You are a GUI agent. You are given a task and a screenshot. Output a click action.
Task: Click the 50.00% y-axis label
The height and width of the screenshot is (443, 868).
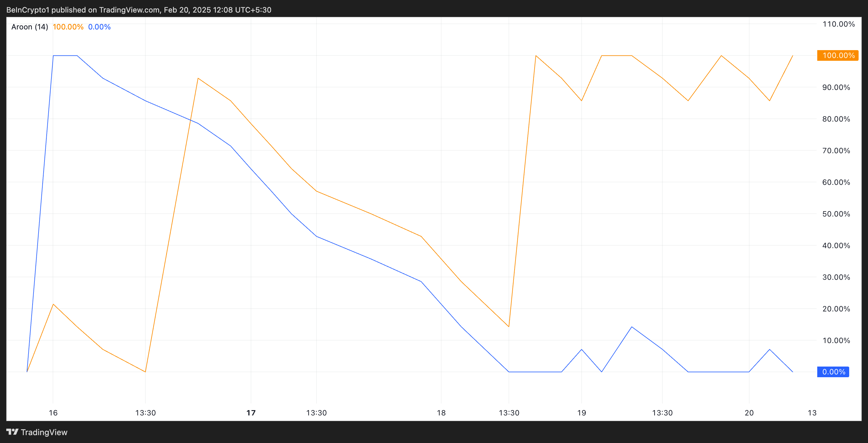coord(836,214)
